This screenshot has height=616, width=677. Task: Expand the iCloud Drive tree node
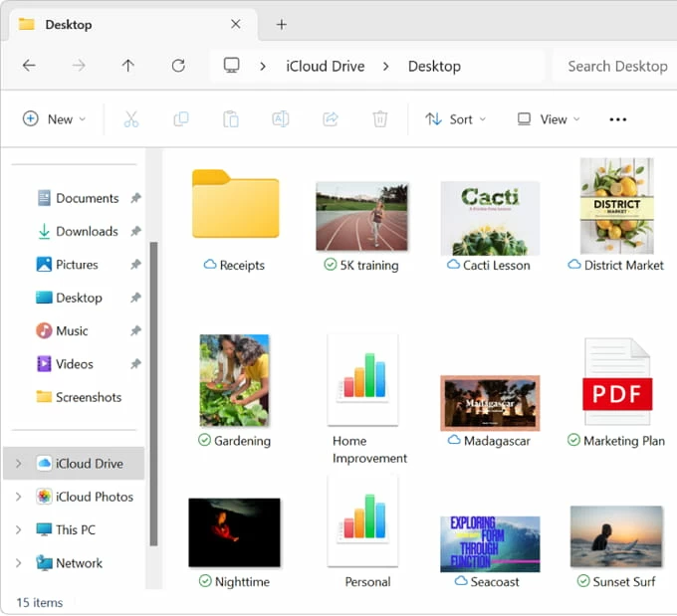(18, 464)
